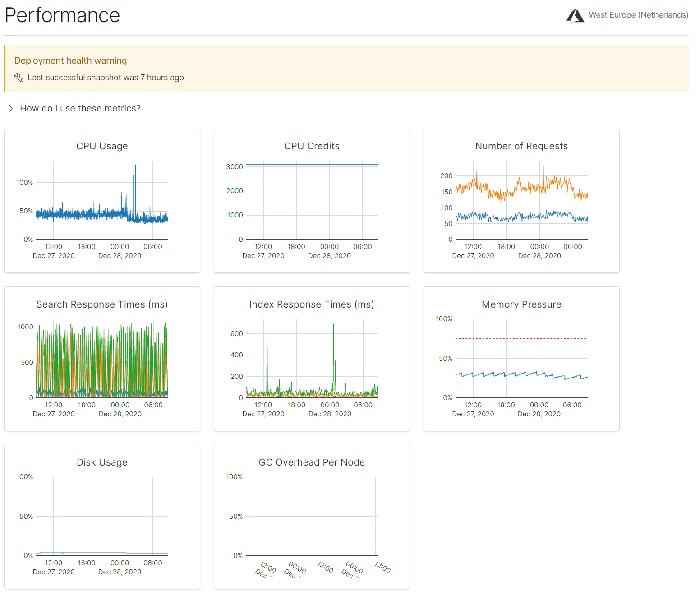Click the CPU Usage panel title
700x595 pixels.
(x=102, y=146)
